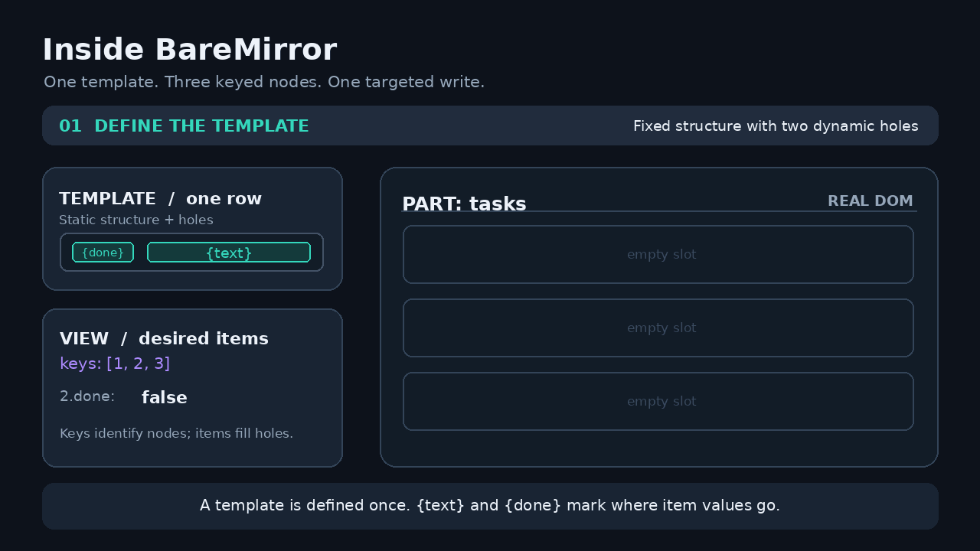Select the "keys: [1, 2, 3]" line

[x=115, y=364]
